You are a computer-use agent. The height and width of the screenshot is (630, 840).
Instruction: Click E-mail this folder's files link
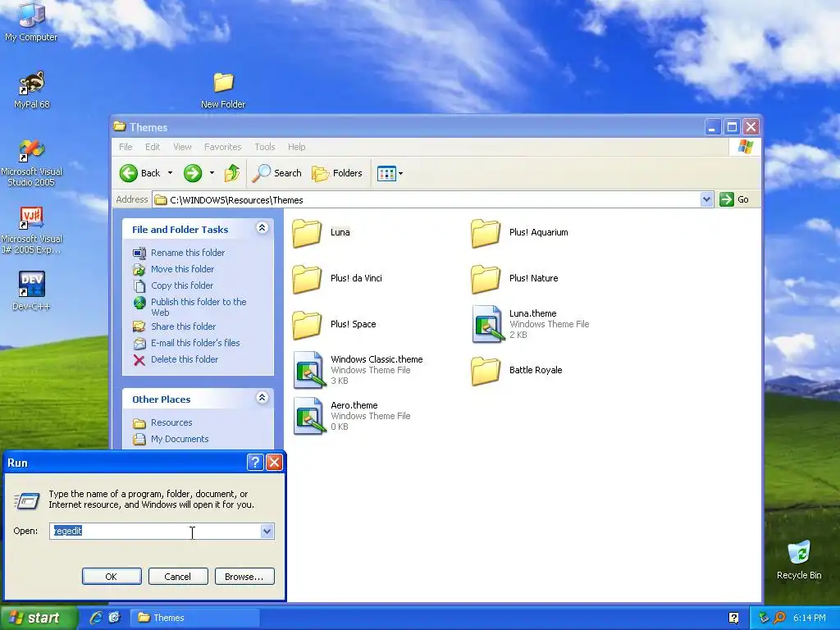point(195,343)
